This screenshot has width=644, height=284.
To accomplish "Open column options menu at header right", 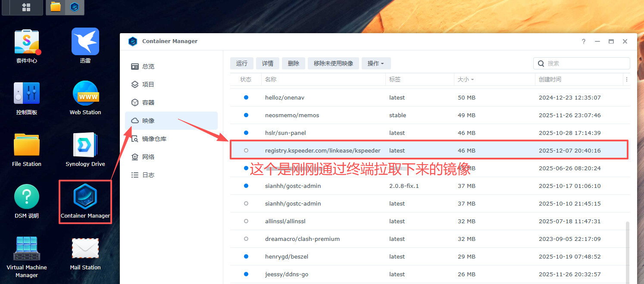I will pos(626,80).
